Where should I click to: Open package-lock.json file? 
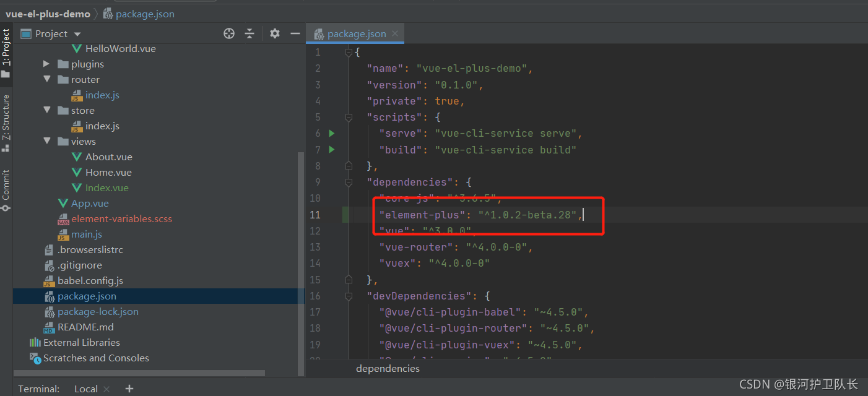coord(98,311)
